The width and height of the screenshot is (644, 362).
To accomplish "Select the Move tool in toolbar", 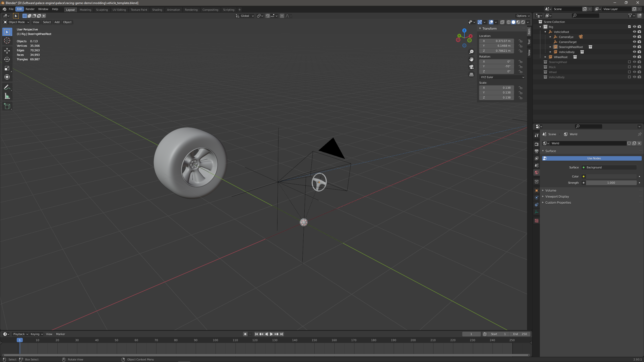I will [x=7, y=51].
